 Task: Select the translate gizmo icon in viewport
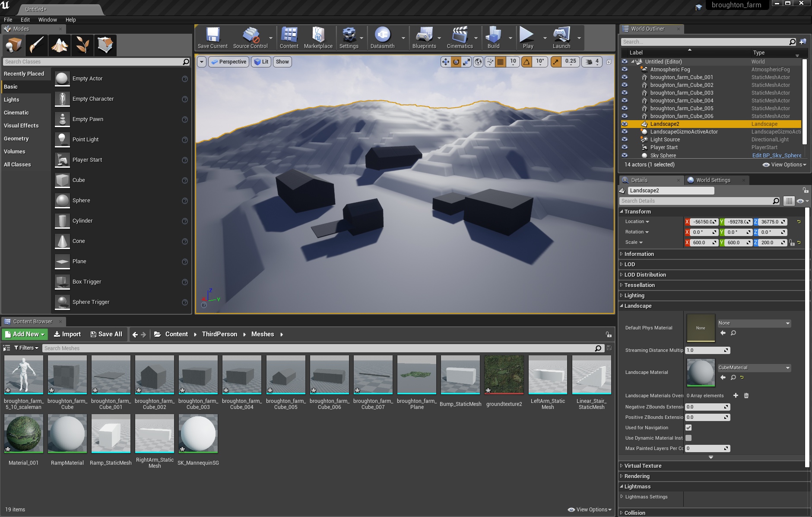pyautogui.click(x=445, y=62)
